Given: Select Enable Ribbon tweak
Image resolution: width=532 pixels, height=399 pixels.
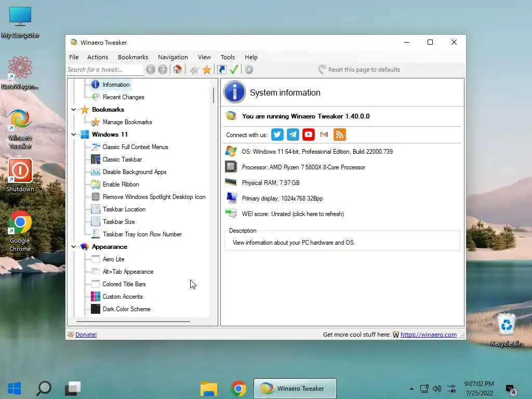Looking at the screenshot, I should 121,184.
